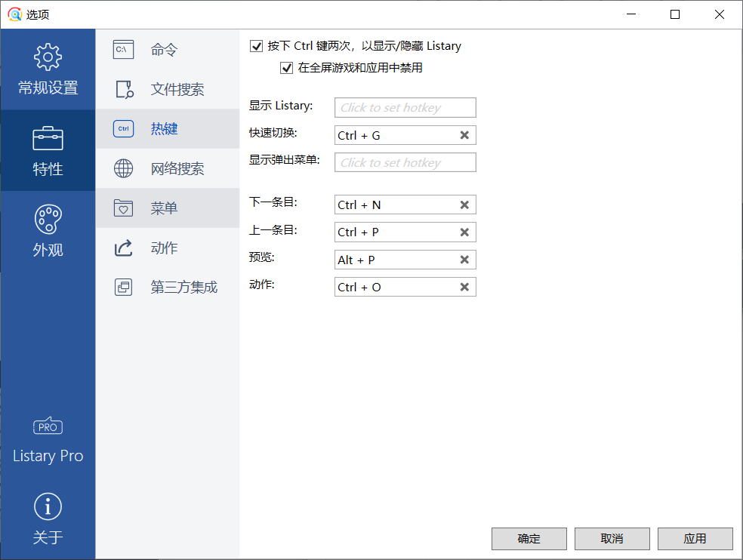743x560 pixels.
Task: Click the 菜单 heart folder icon
Action: click(x=123, y=208)
